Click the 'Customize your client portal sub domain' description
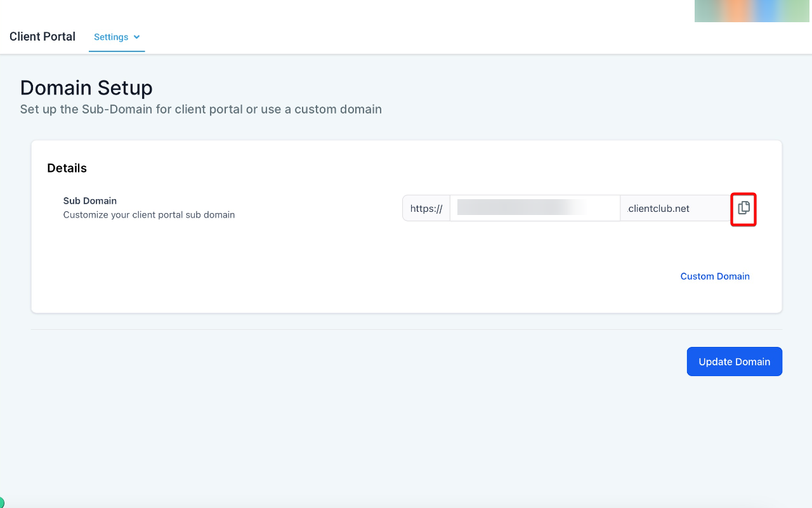 (149, 215)
